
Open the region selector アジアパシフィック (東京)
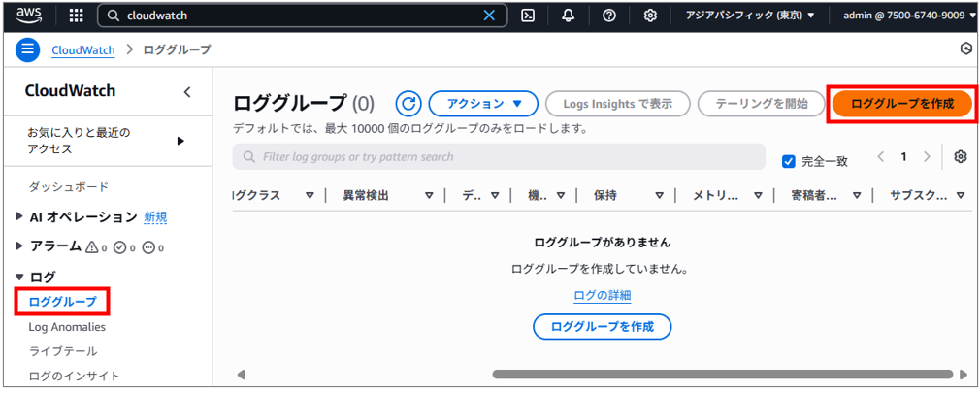(x=750, y=16)
